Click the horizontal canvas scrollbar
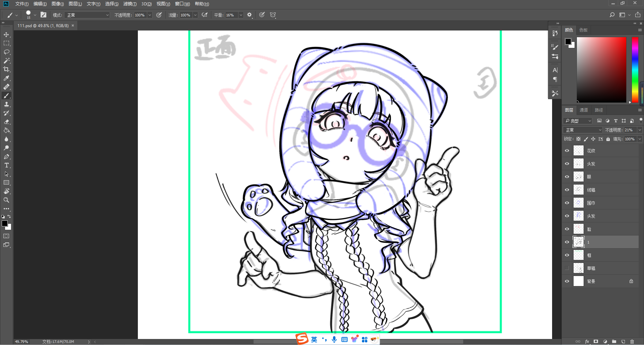This screenshot has width=644, height=345. click(x=358, y=342)
